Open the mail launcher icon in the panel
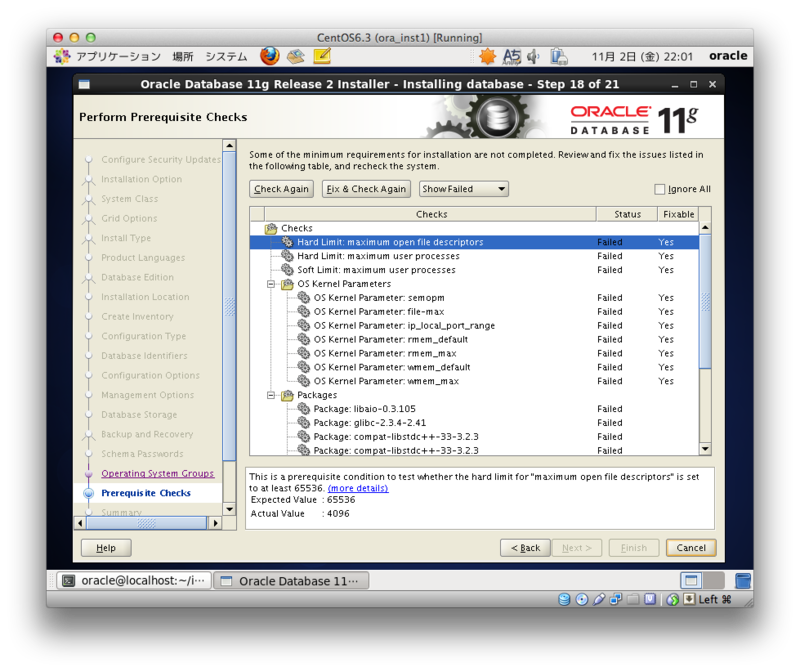800x672 pixels. (296, 56)
